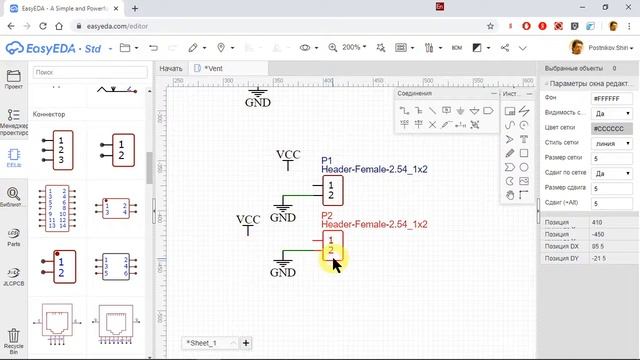Select the Bus tool in wiring palette
This screenshot has height=360, width=640.
[x=418, y=111]
